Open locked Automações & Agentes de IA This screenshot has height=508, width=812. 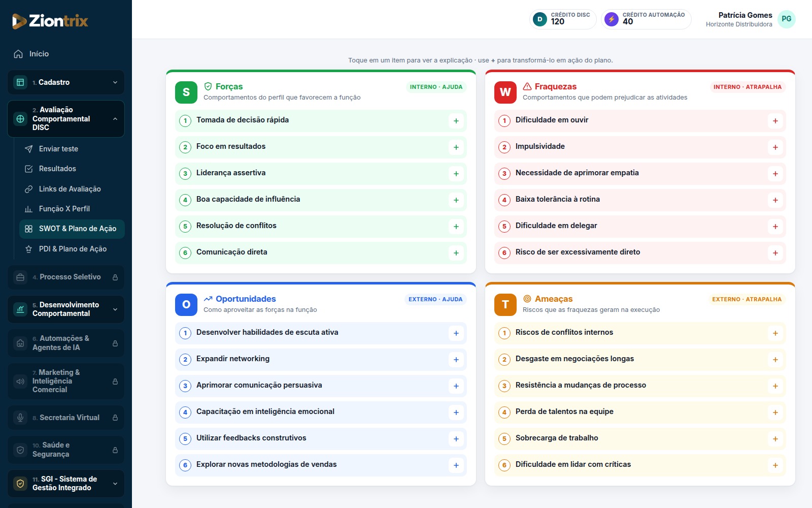click(66, 343)
